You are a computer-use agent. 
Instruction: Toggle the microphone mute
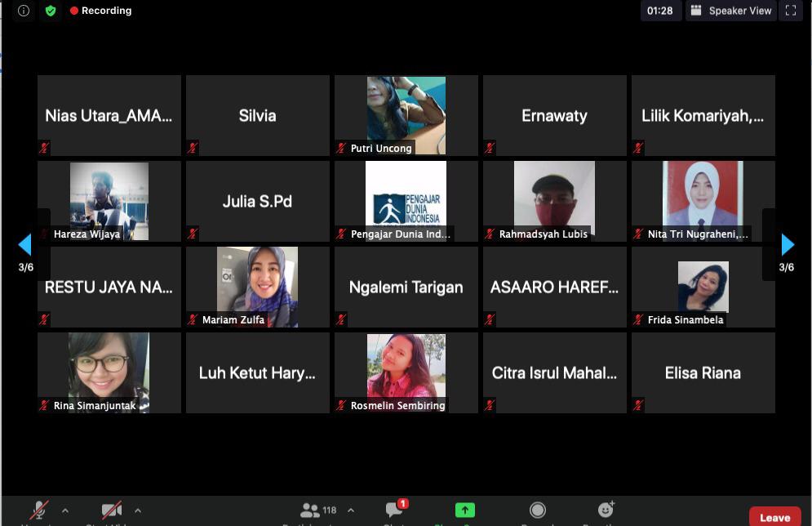pos(38,511)
